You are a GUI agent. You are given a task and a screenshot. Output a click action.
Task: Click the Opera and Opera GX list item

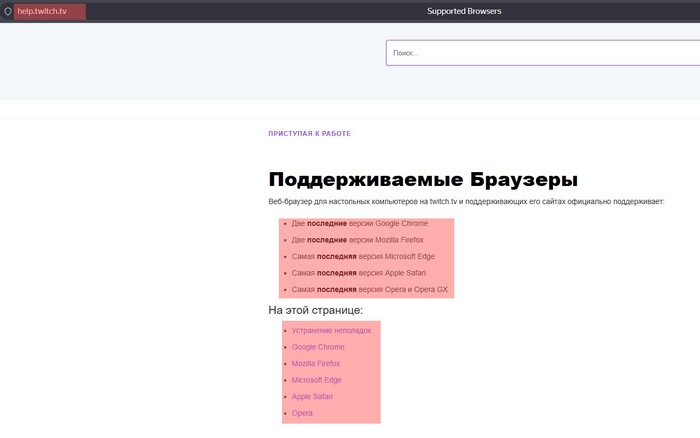(369, 290)
